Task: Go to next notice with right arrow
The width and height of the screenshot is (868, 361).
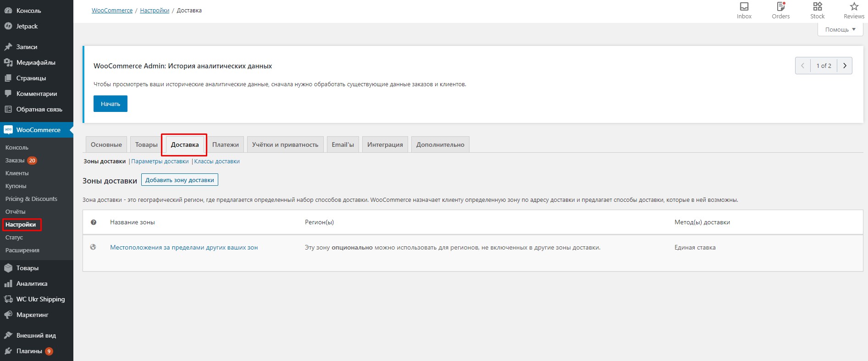Action: [845, 66]
